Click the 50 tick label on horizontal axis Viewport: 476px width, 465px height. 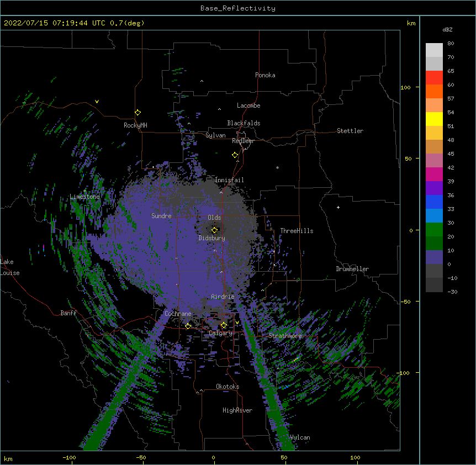coord(284,457)
